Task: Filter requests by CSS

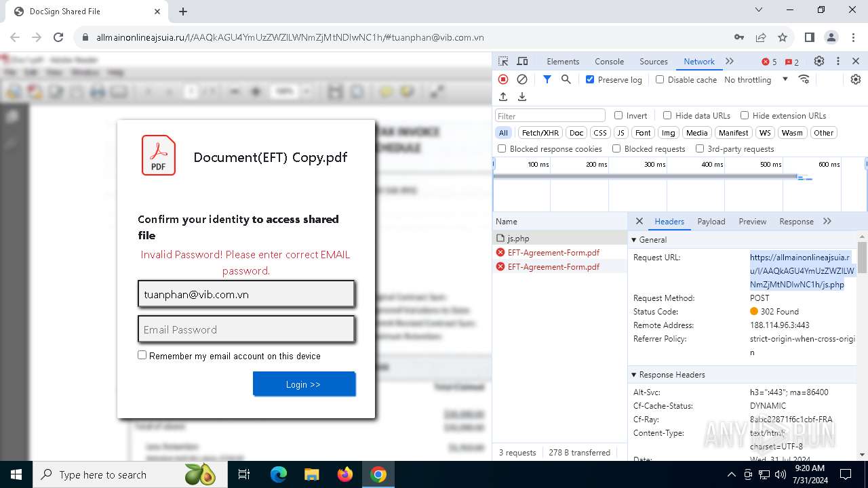Action: tap(600, 133)
